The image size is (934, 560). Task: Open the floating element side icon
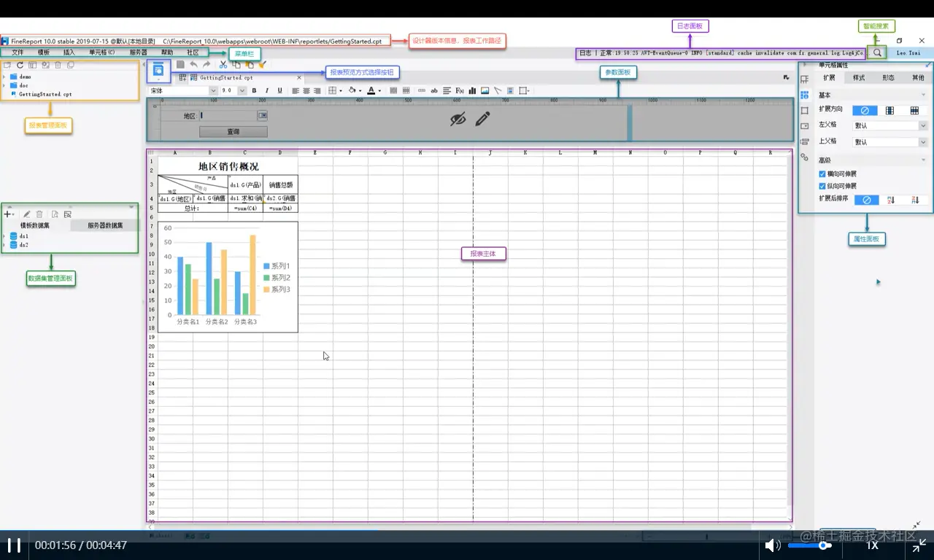[x=804, y=111]
